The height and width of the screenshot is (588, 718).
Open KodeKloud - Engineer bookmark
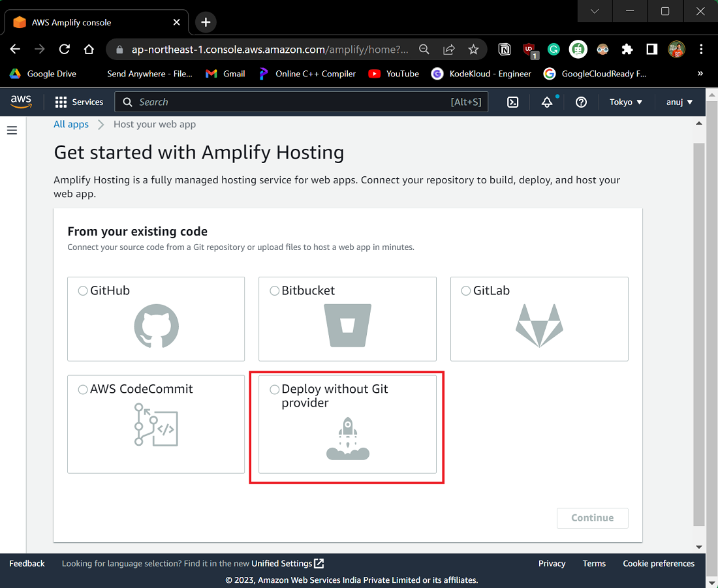481,74
